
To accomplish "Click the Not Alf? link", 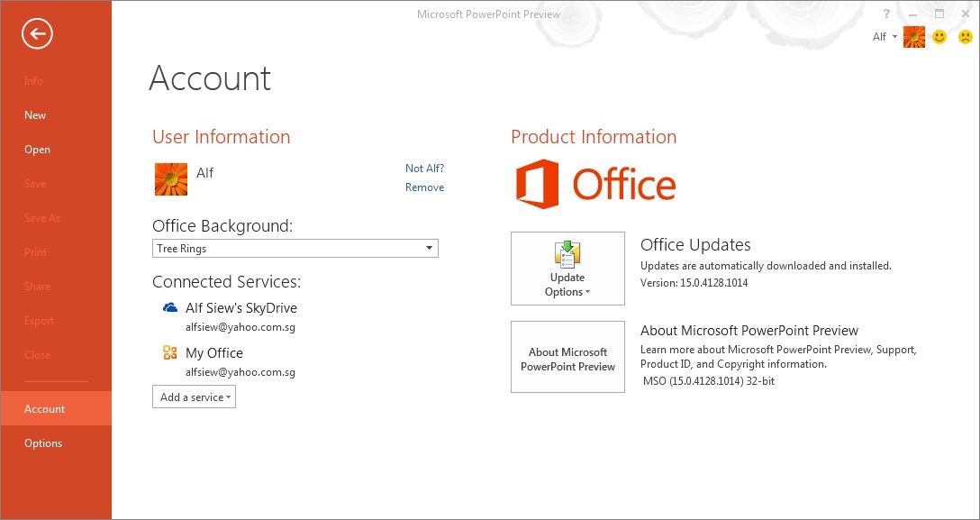I will (424, 169).
